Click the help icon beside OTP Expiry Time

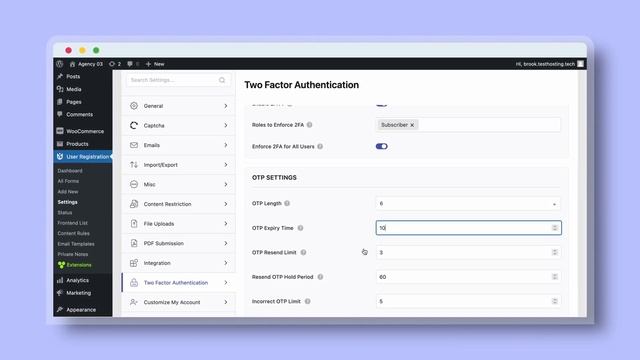point(300,228)
